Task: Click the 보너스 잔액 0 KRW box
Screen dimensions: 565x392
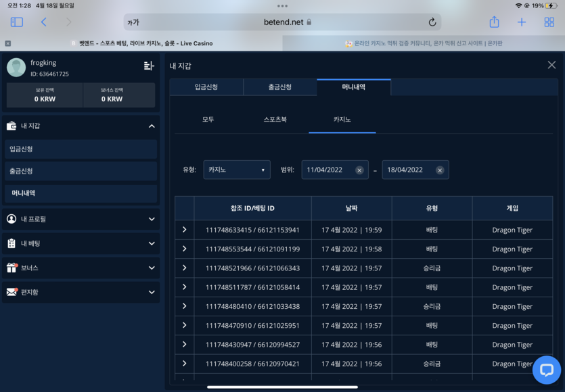Action: 119,95
